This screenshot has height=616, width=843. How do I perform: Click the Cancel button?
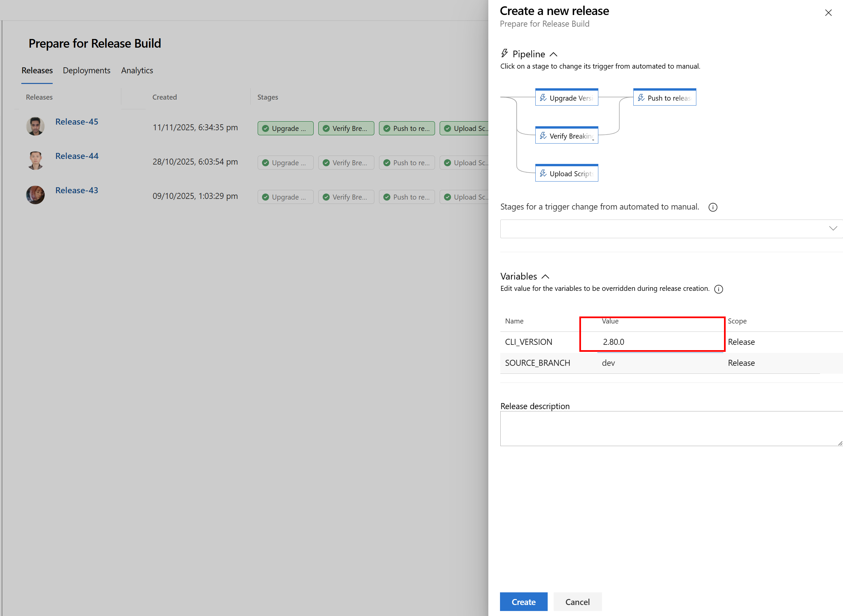[577, 601]
